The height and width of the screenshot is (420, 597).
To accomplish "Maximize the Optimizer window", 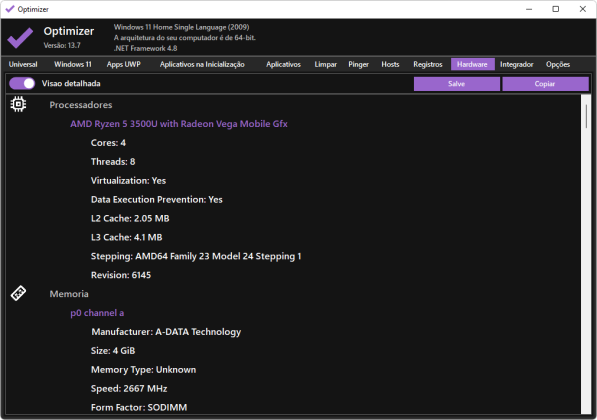I will pyautogui.click(x=555, y=9).
